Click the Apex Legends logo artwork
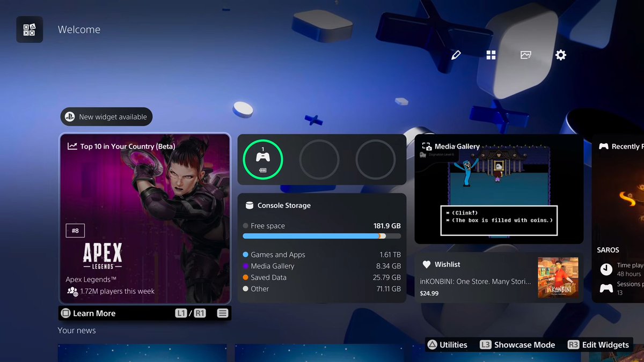This screenshot has width=644, height=362. point(103,256)
